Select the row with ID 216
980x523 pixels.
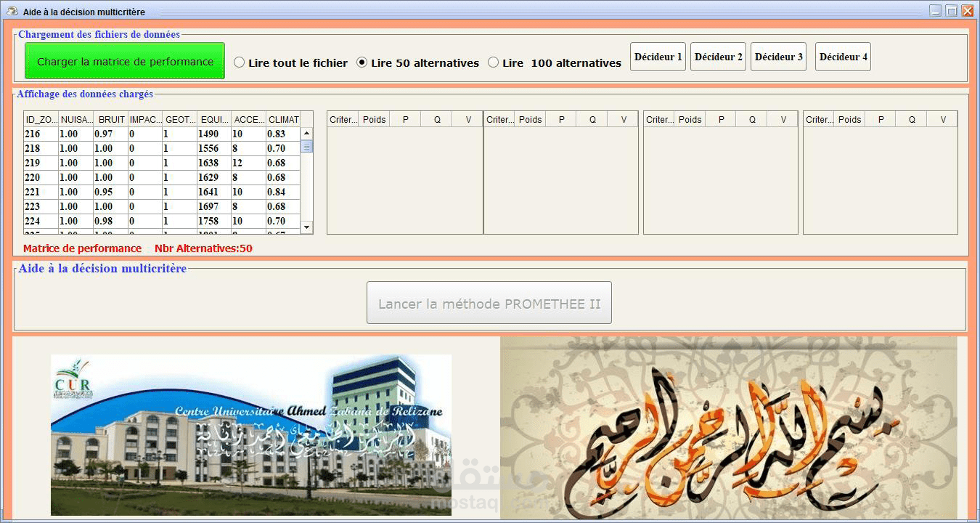[x=162, y=134]
